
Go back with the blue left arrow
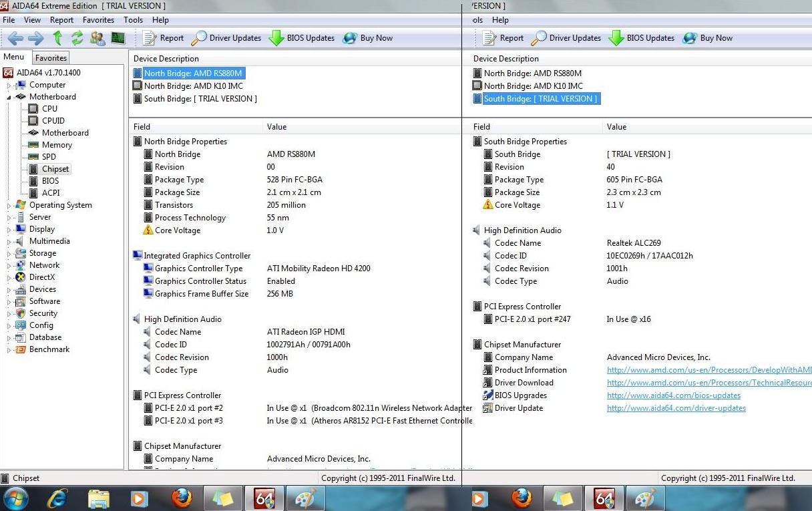point(15,38)
